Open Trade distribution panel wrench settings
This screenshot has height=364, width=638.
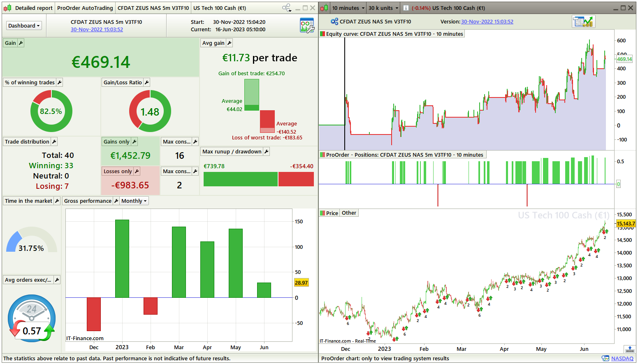click(54, 141)
